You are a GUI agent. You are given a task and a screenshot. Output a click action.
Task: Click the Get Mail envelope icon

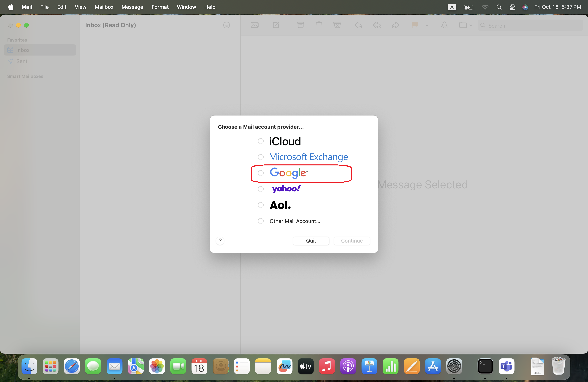[x=254, y=25]
